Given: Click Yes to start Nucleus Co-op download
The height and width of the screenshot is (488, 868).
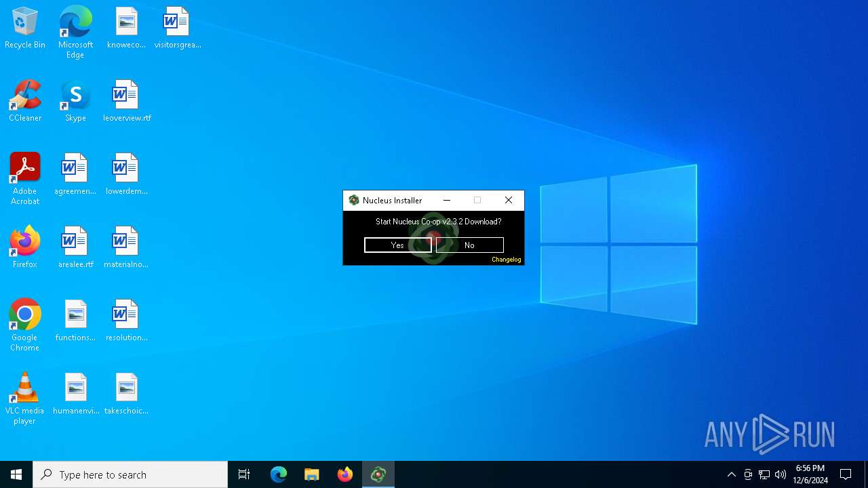Looking at the screenshot, I should click(x=397, y=245).
